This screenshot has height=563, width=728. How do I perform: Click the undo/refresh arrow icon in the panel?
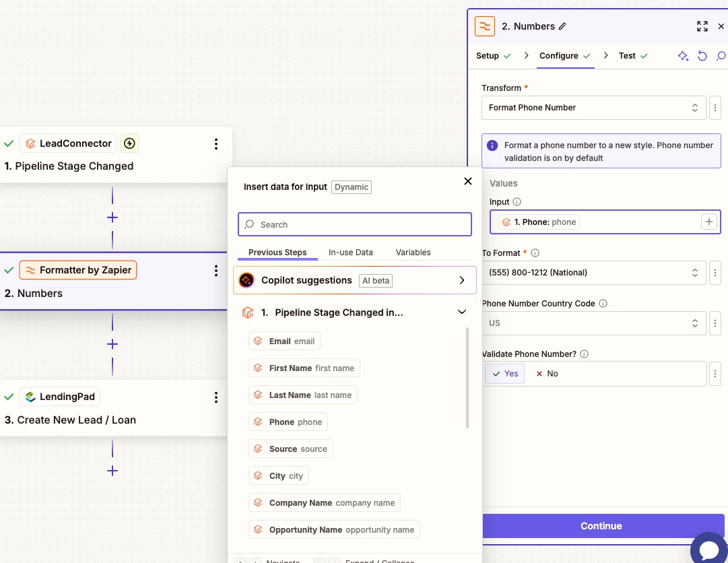tap(702, 56)
